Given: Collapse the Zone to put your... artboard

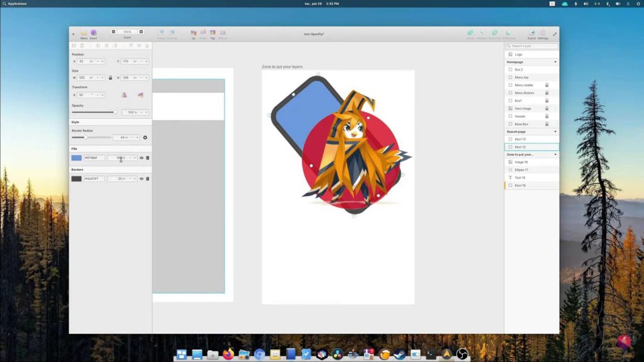Looking at the screenshot, I should point(555,155).
